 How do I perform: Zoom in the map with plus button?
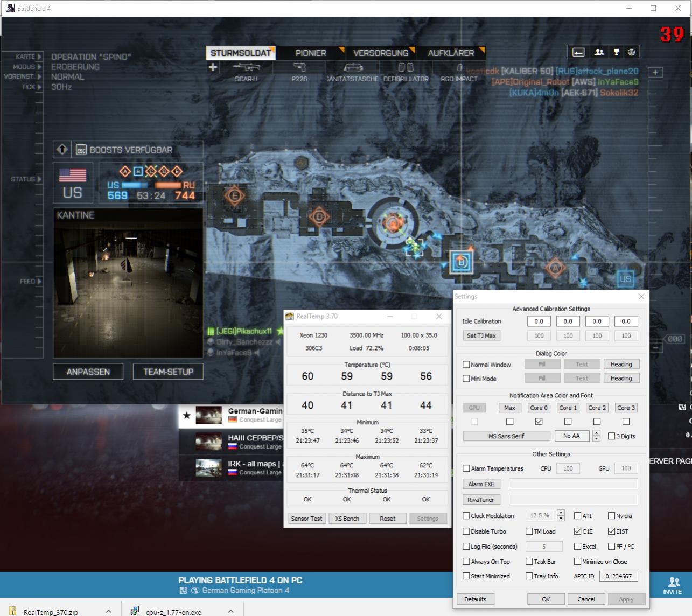click(655, 72)
